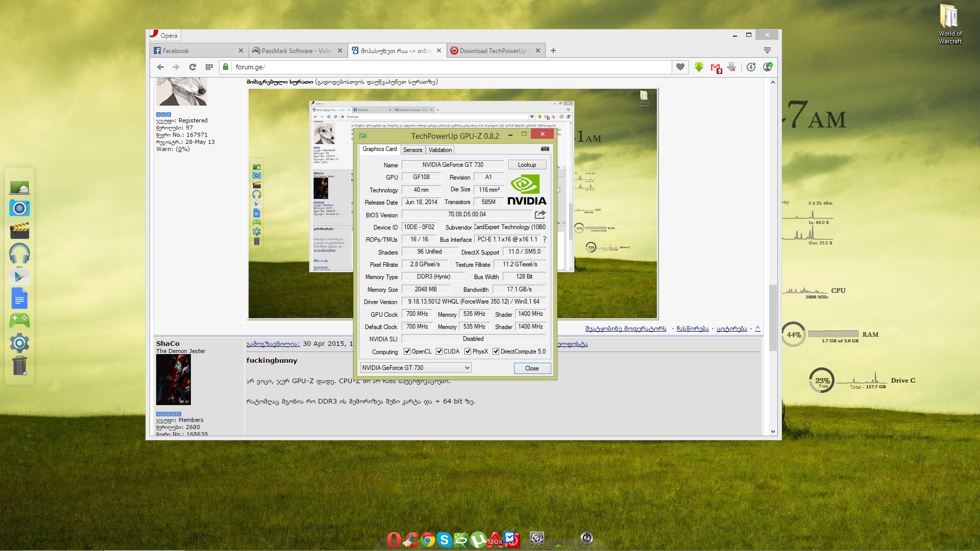Open Opera Speed Dial grid icon
The height and width of the screenshot is (551, 980).
(209, 67)
